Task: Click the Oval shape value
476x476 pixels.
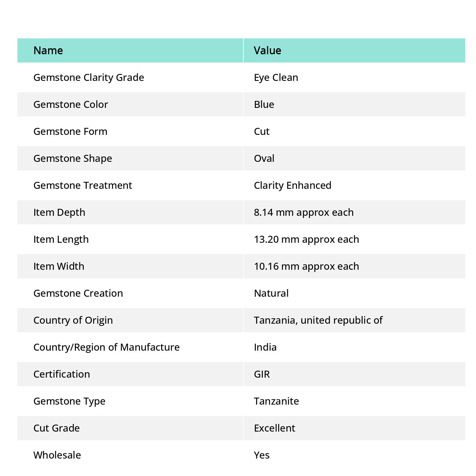Action: [264, 158]
